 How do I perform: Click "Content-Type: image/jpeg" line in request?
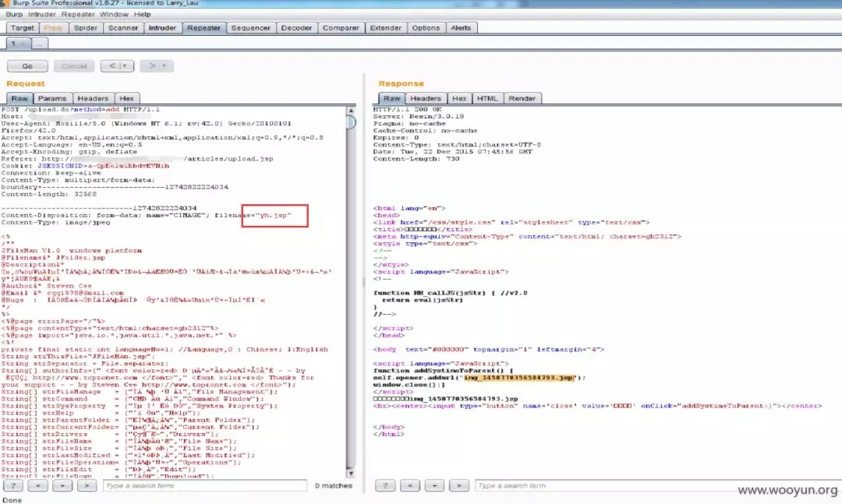click(x=56, y=222)
